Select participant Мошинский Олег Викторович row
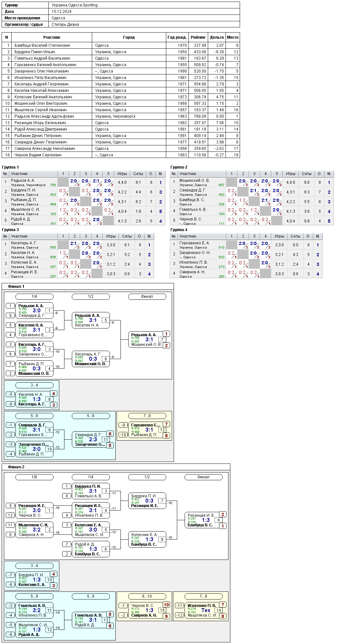 [x=121, y=103]
